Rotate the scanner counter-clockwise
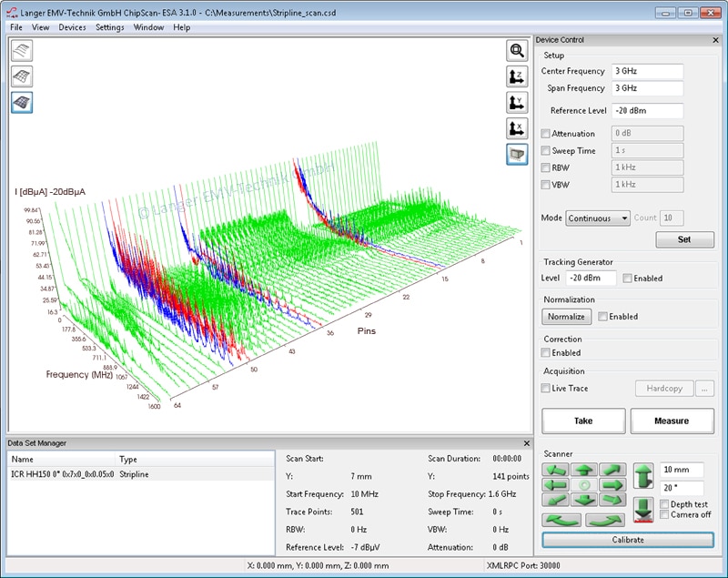728x578 pixels. 561,520
